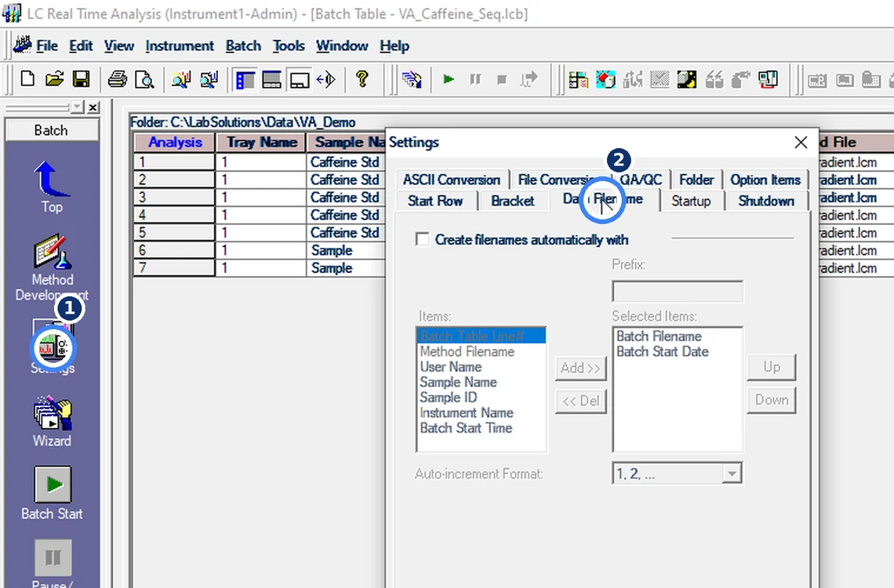
Task: Select Sample ID in Items list
Action: pyautogui.click(x=482, y=397)
